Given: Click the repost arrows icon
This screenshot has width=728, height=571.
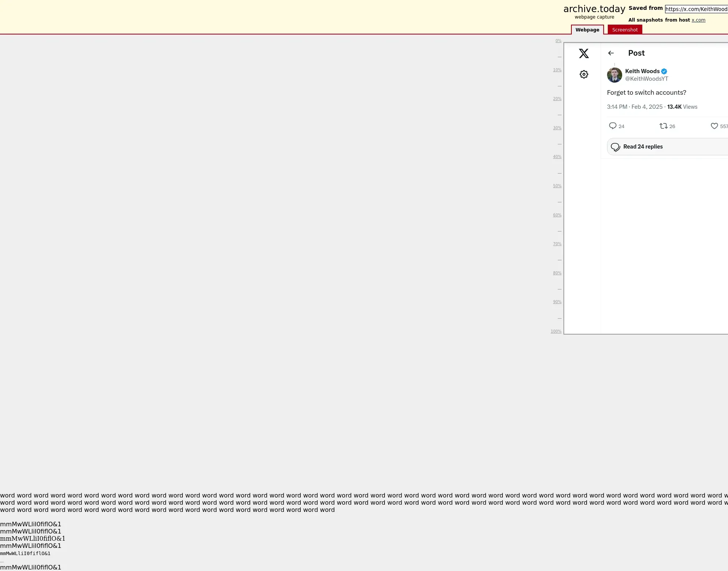Looking at the screenshot, I should (663, 126).
